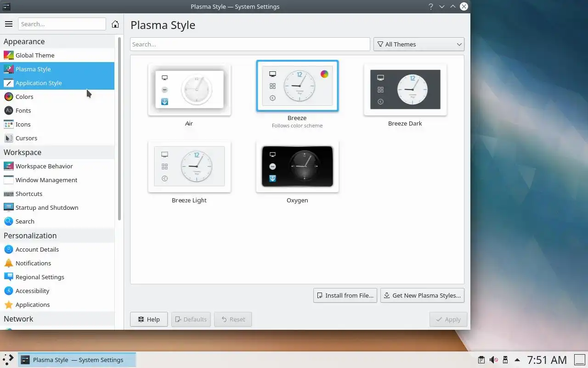
Task: Click the Apply button
Action: (448, 319)
